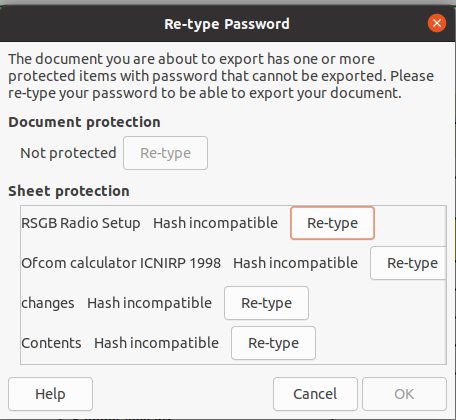The height and width of the screenshot is (420, 456).
Task: Click the export warning description text
Action: pos(221,76)
